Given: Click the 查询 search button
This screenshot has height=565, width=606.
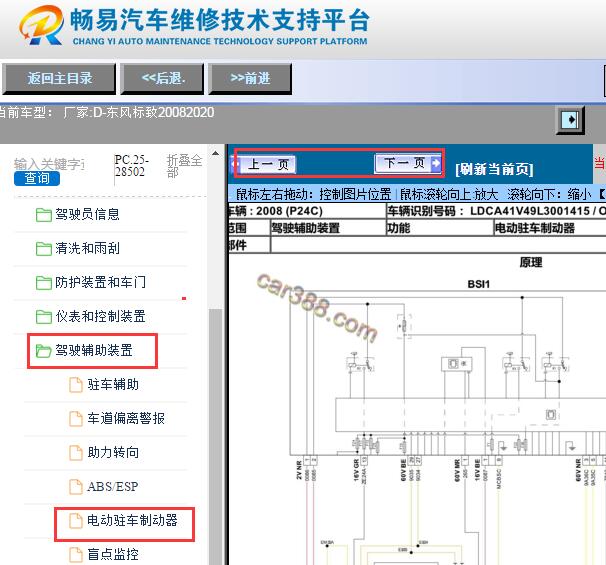Looking at the screenshot, I should [37, 179].
